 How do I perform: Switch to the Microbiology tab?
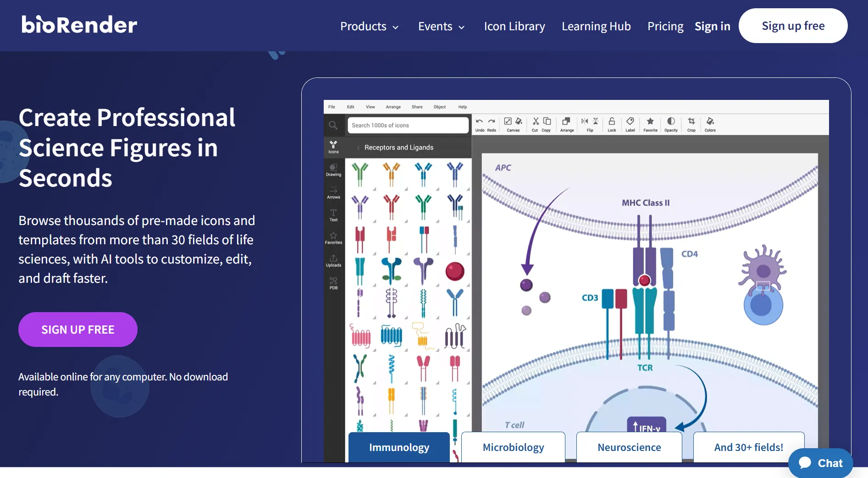coord(513,447)
